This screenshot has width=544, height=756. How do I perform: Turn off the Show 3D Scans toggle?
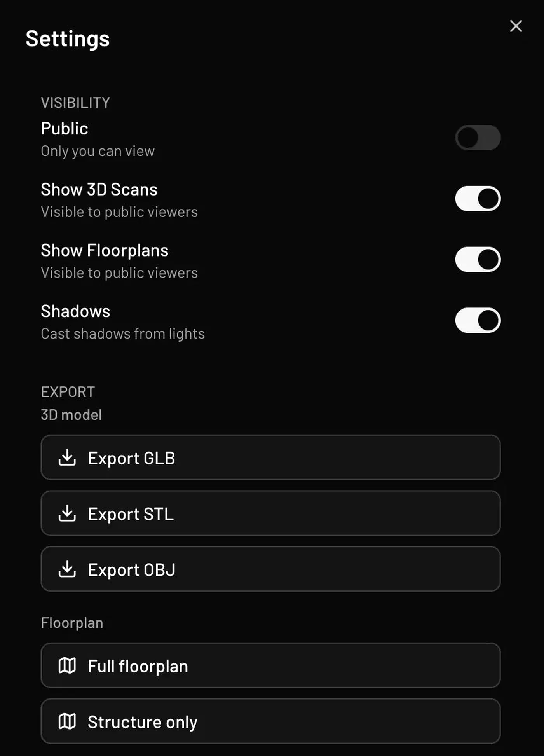[x=478, y=199]
